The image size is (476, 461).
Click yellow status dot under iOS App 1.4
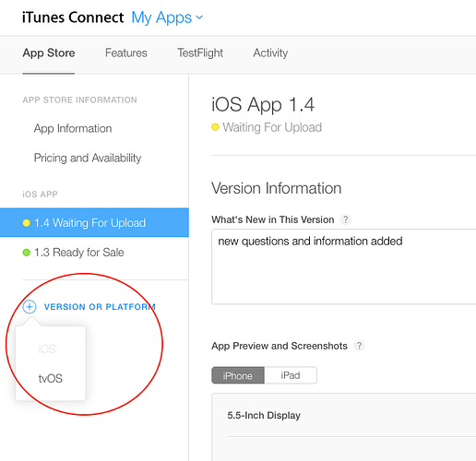(215, 127)
